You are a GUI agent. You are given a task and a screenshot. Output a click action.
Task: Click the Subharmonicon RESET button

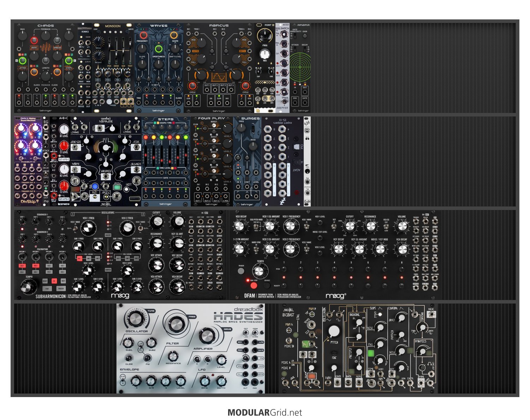[45, 281]
